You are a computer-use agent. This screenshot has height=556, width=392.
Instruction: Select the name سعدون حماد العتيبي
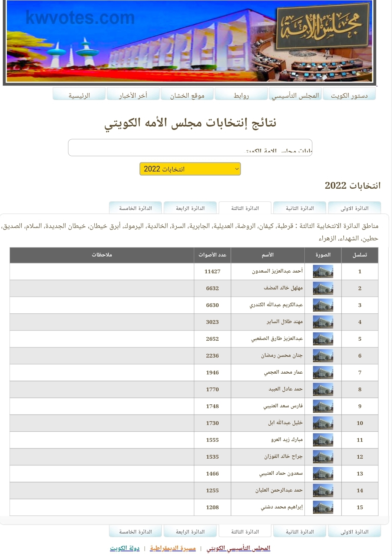tap(281, 473)
